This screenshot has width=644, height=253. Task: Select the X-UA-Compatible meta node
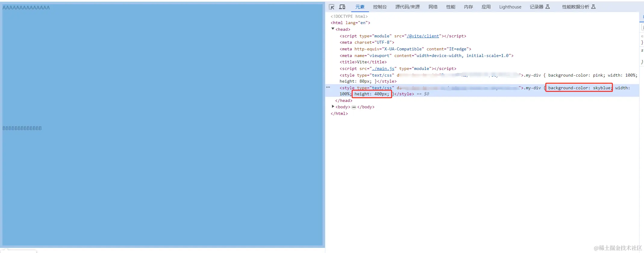pyautogui.click(x=405, y=49)
